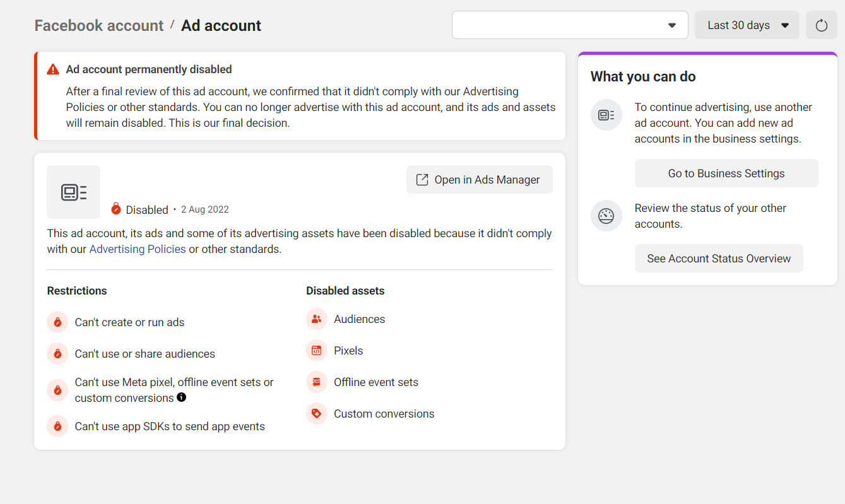The height and width of the screenshot is (504, 845).
Task: Click the Ad account permanently disabled heading
Action: click(149, 69)
